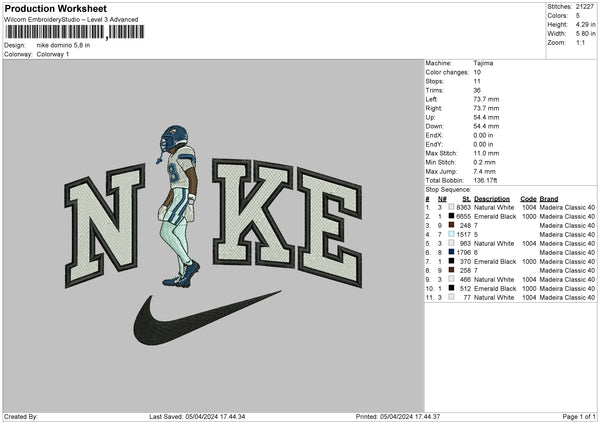Screen dimensions: 600x424
Task: Click the 'St.' column header
Action: 466,199
